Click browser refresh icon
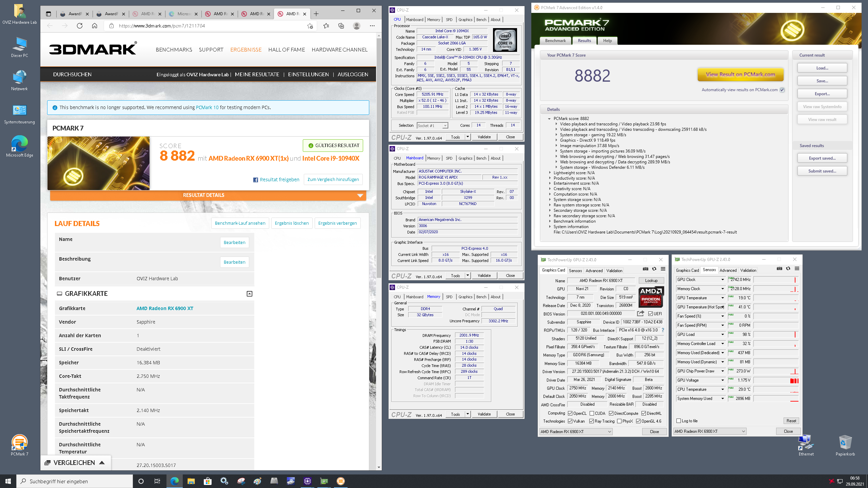This screenshot has height=488, width=868. point(80,26)
